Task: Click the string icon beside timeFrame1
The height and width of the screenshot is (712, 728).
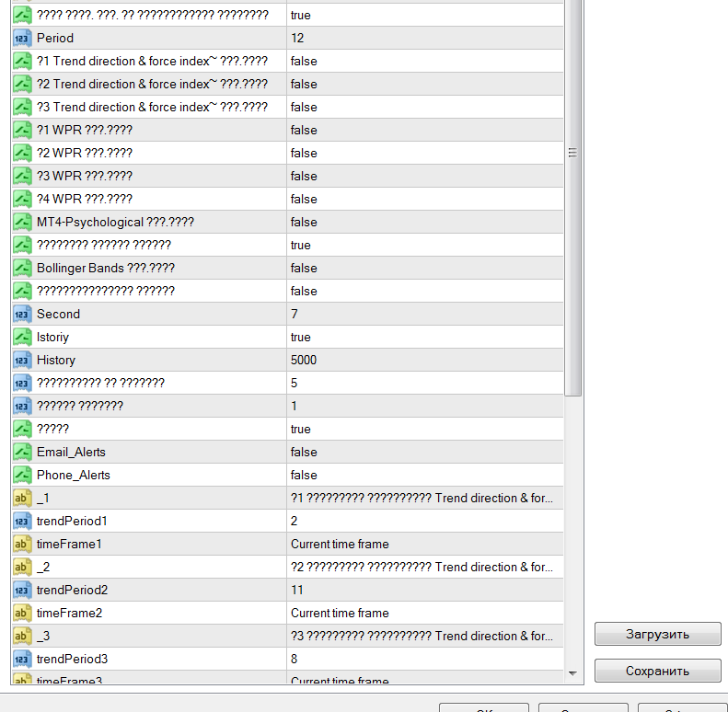Action: [22, 544]
